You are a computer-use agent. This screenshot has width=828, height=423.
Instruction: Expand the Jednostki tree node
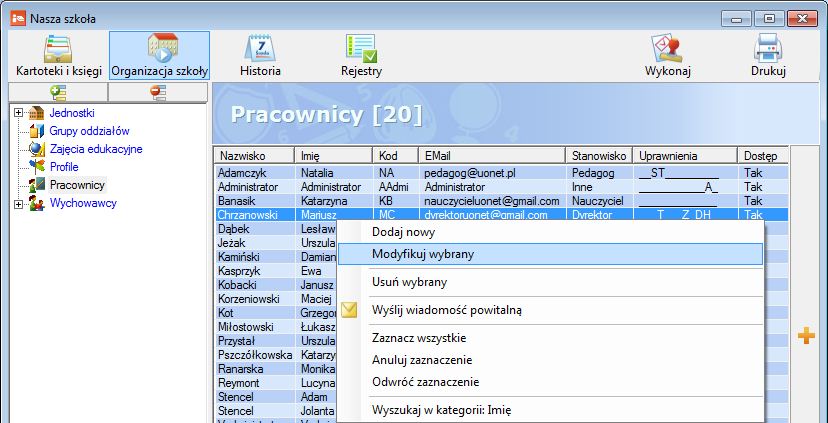click(x=18, y=112)
